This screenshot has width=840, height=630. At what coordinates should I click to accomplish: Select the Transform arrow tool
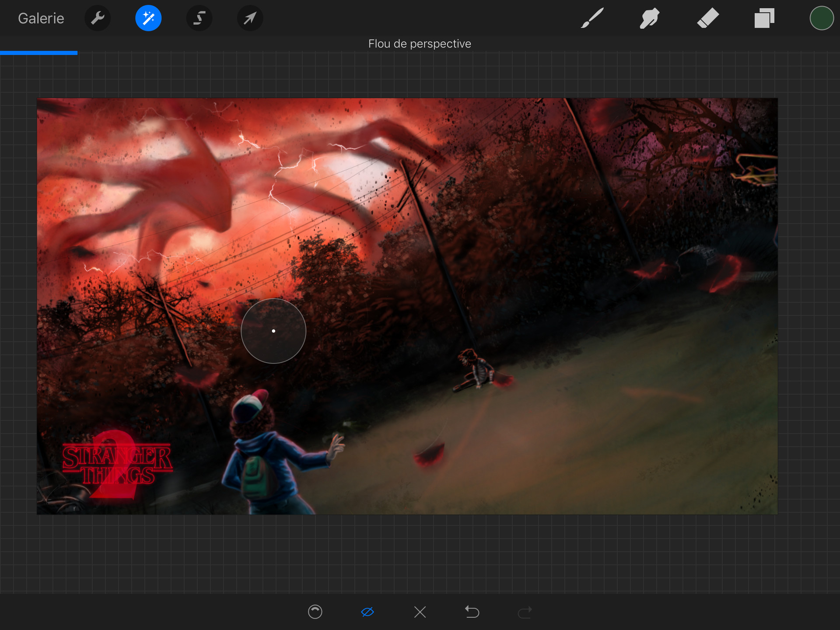(250, 18)
